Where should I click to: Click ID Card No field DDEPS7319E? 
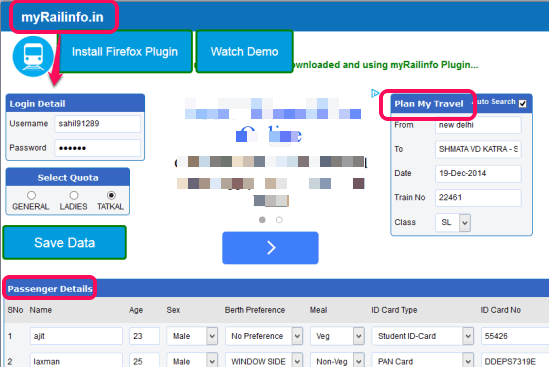(515, 360)
